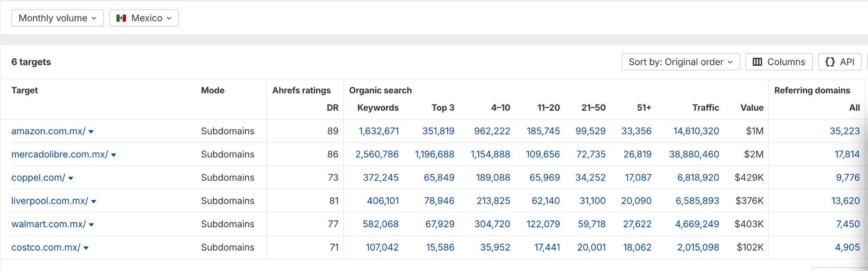
Task: Click amazon traffic value 14,610,320
Action: 696,131
